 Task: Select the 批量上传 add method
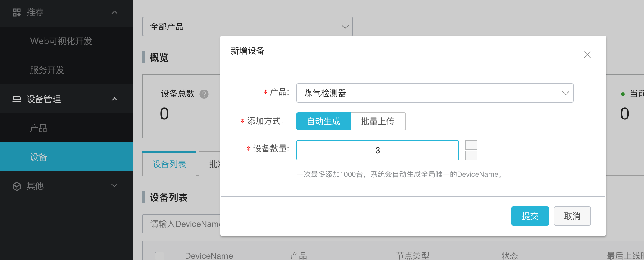pyautogui.click(x=378, y=121)
